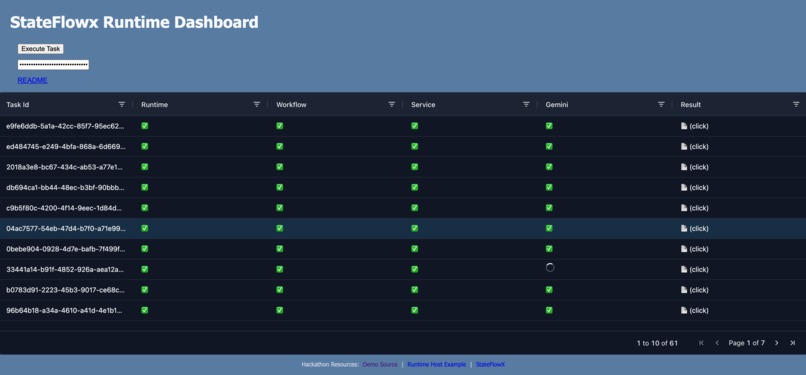Screen dimensions: 806x375
Task: Open the Runtime Host Example link
Action: [x=436, y=364]
